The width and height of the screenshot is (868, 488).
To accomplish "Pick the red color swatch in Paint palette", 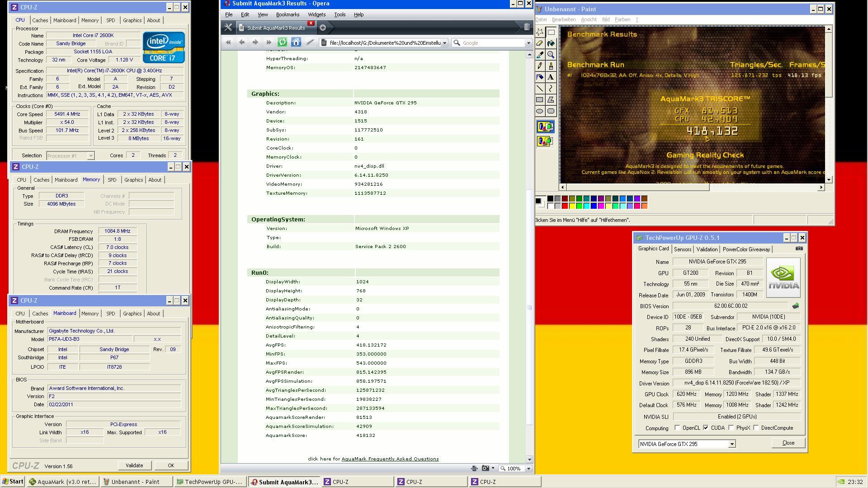I will (565, 206).
